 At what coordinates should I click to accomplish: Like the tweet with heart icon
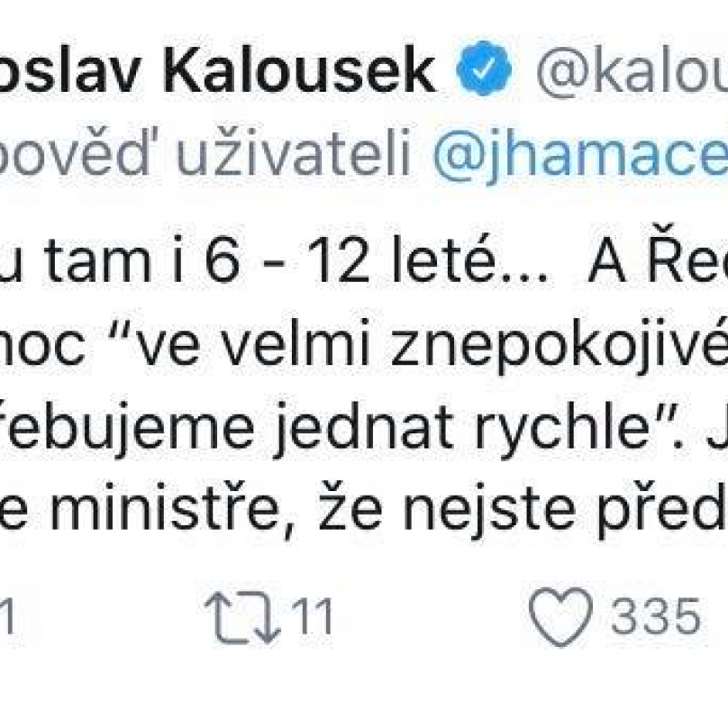click(560, 616)
